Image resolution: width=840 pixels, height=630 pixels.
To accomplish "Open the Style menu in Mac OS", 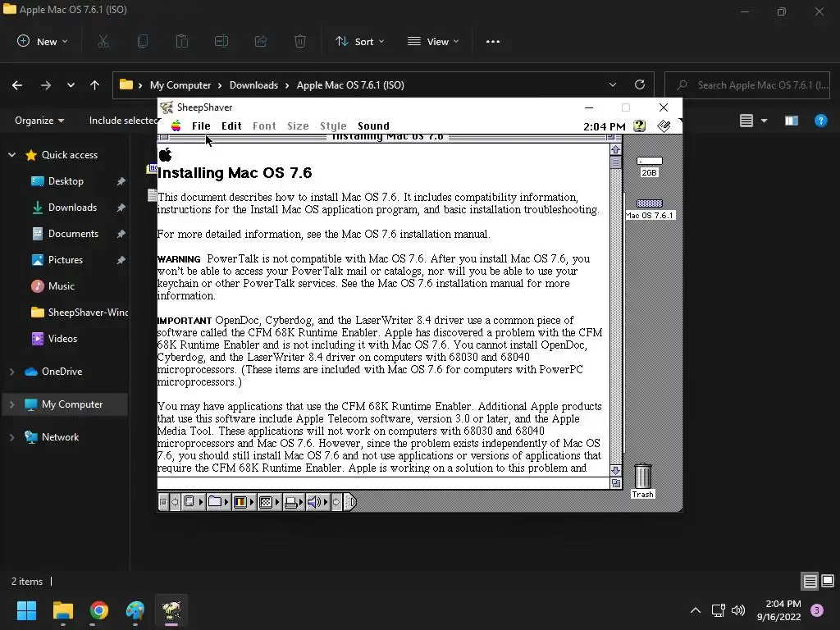I will click(x=333, y=126).
